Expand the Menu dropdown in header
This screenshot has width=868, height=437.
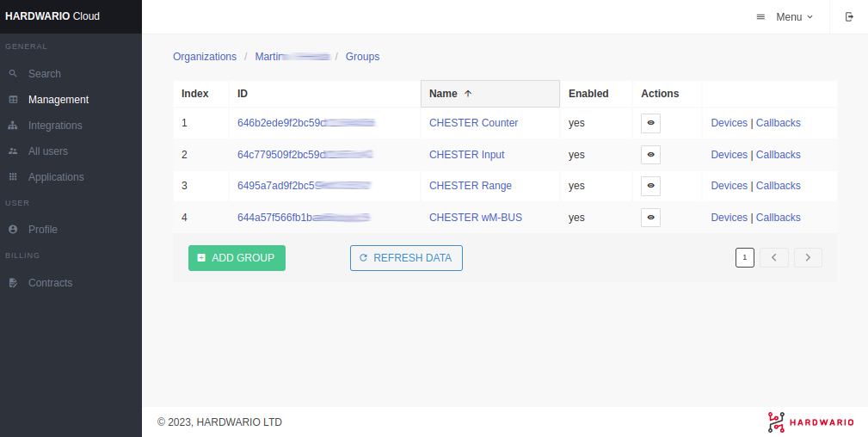(785, 17)
